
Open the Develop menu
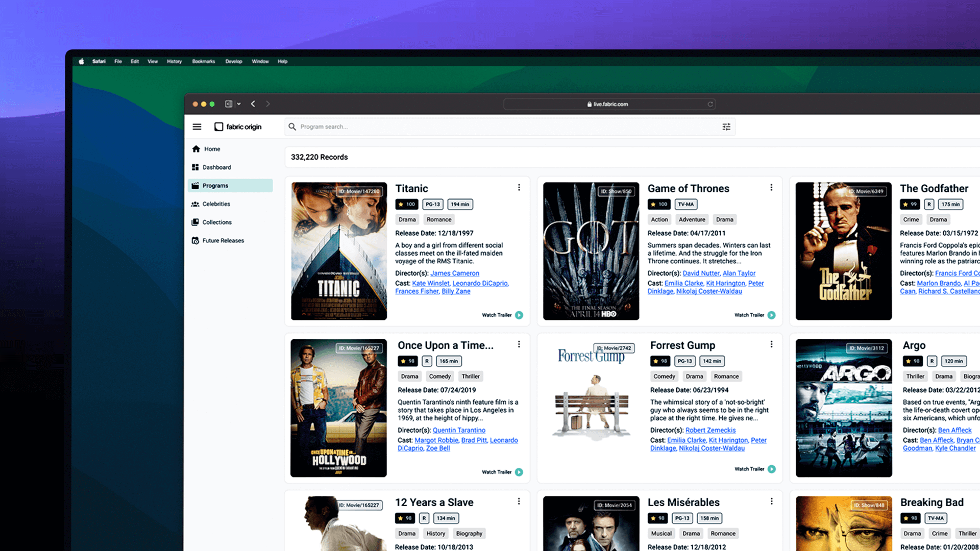[234, 61]
